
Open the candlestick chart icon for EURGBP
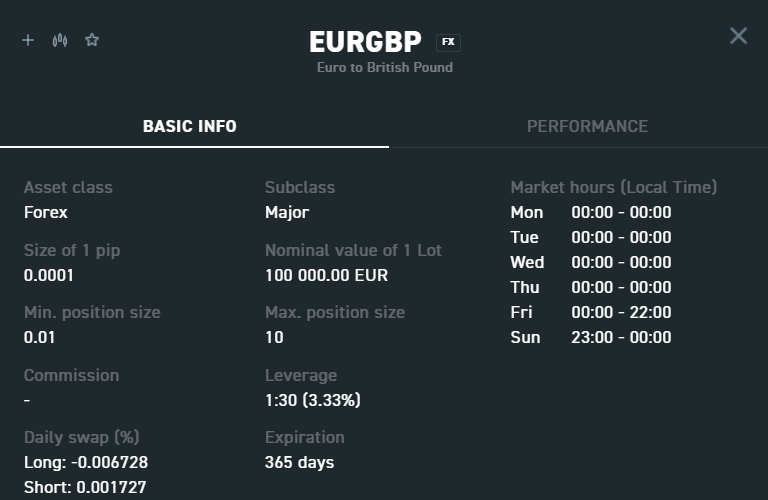tap(60, 40)
